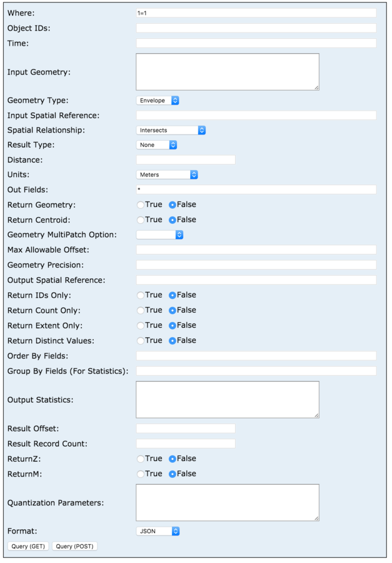
Task: Open the Geometry MultiPatch Option dropdown
Action: (x=159, y=235)
